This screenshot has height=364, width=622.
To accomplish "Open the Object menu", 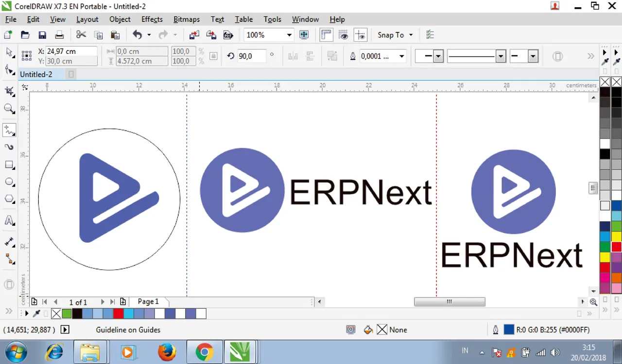I will click(x=120, y=19).
